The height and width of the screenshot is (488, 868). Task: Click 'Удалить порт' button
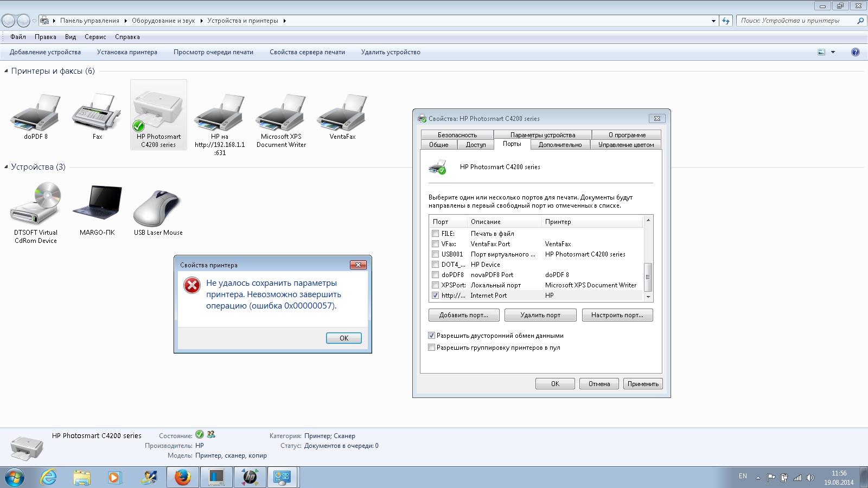pyautogui.click(x=540, y=315)
